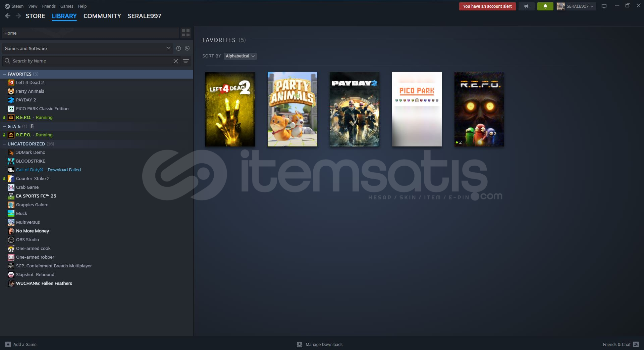Viewport: 644px width, 350px height.
Task: Toggle ready-to-play filter icon
Action: (187, 48)
